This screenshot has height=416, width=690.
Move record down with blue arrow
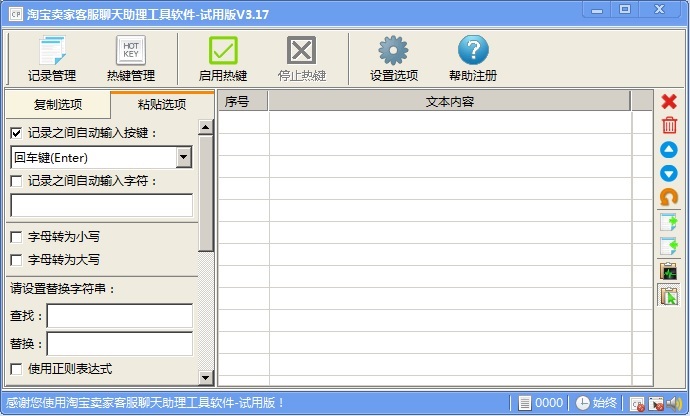[x=669, y=173]
